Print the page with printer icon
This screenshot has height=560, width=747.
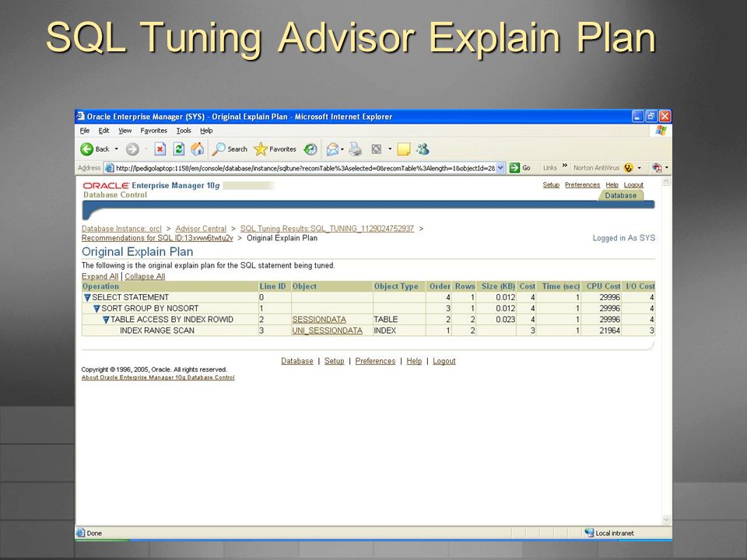356,149
